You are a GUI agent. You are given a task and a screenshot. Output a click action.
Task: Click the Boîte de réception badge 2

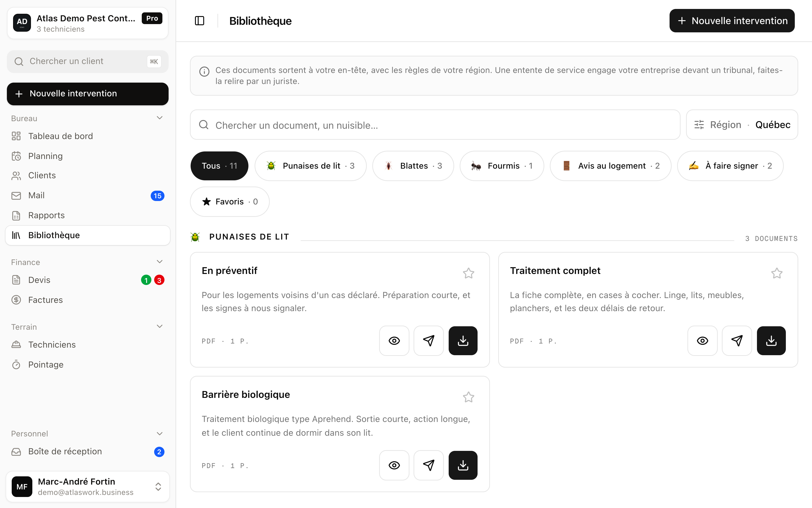pyautogui.click(x=159, y=452)
